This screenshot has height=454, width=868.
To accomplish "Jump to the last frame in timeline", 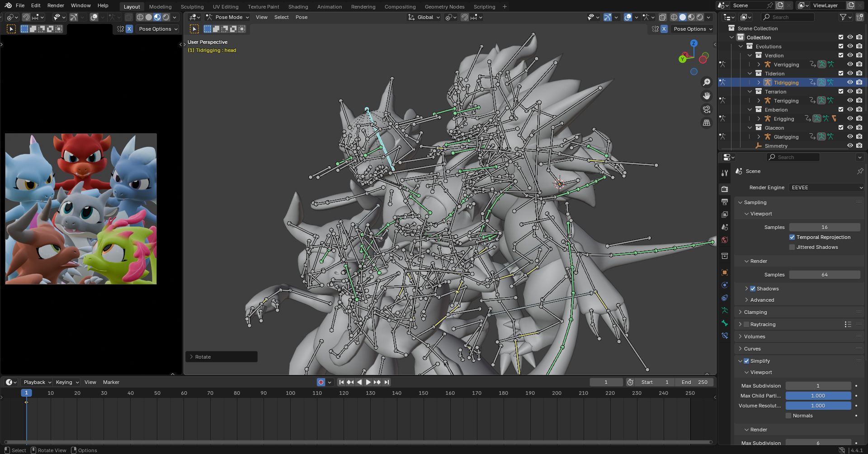I will (x=387, y=382).
